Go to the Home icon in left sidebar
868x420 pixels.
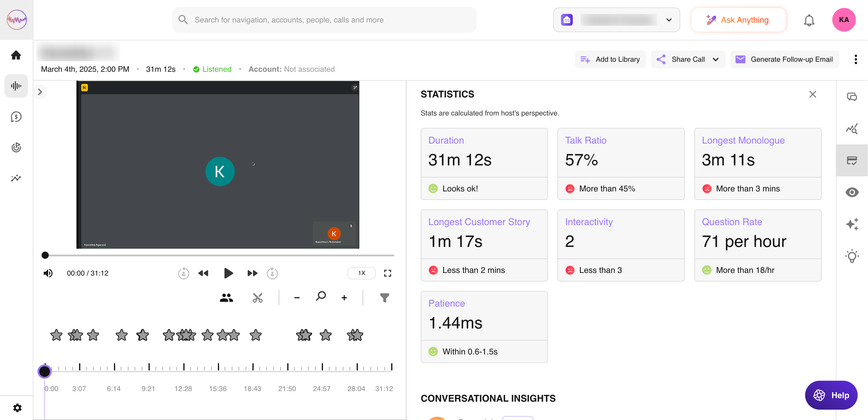[x=16, y=55]
